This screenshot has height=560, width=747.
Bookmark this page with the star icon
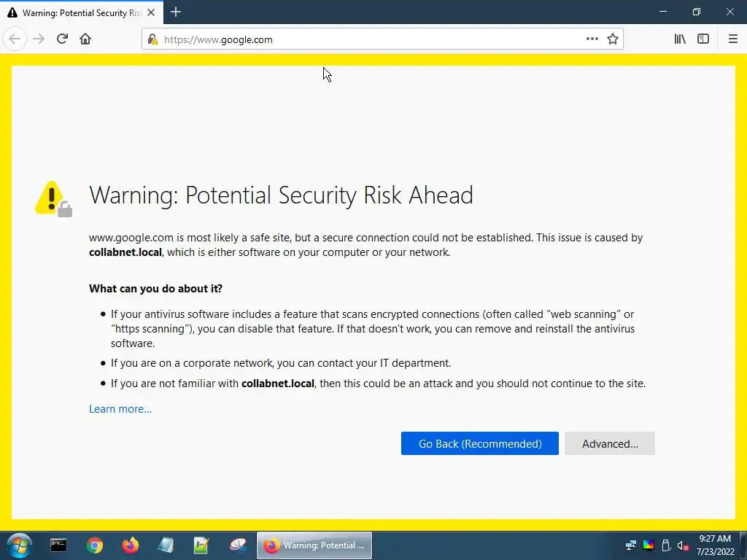tap(613, 39)
